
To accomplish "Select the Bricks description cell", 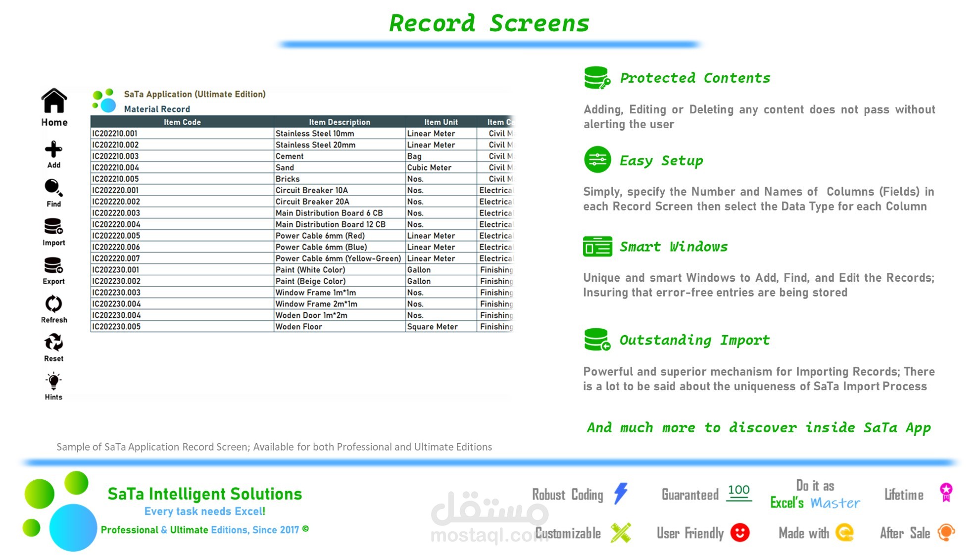I will pyautogui.click(x=340, y=179).
